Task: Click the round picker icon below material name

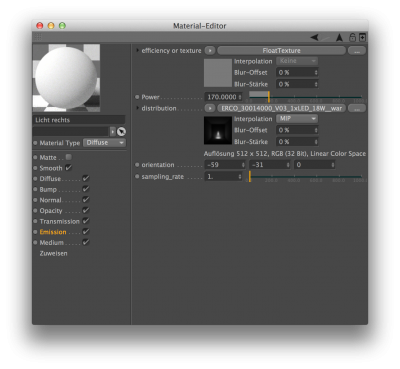Action: [x=121, y=132]
